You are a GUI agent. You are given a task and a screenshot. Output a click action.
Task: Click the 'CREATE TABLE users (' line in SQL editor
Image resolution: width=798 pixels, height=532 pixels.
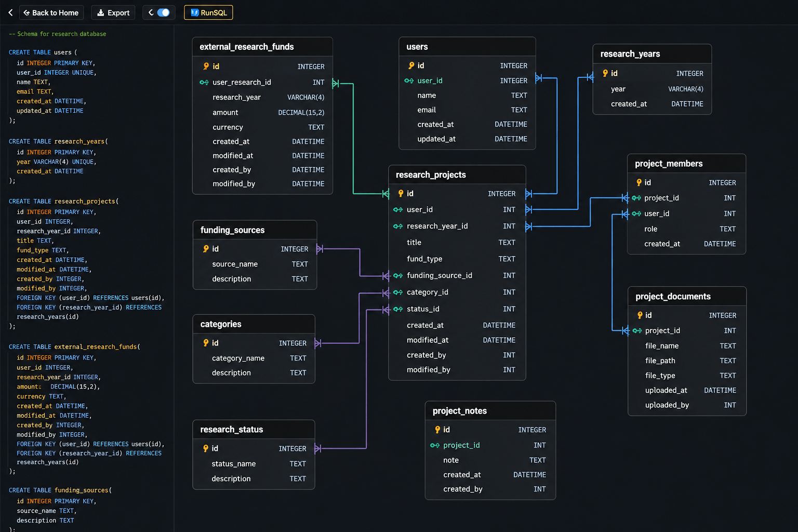coord(43,52)
